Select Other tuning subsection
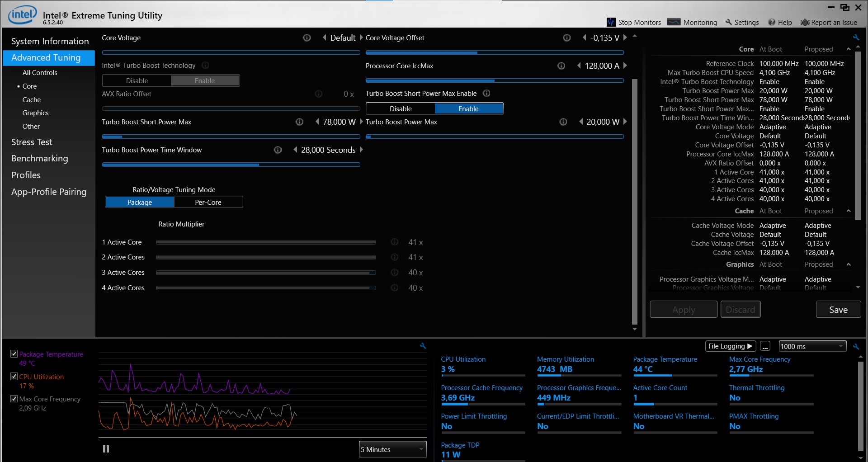This screenshot has width=868, height=462. [x=31, y=127]
